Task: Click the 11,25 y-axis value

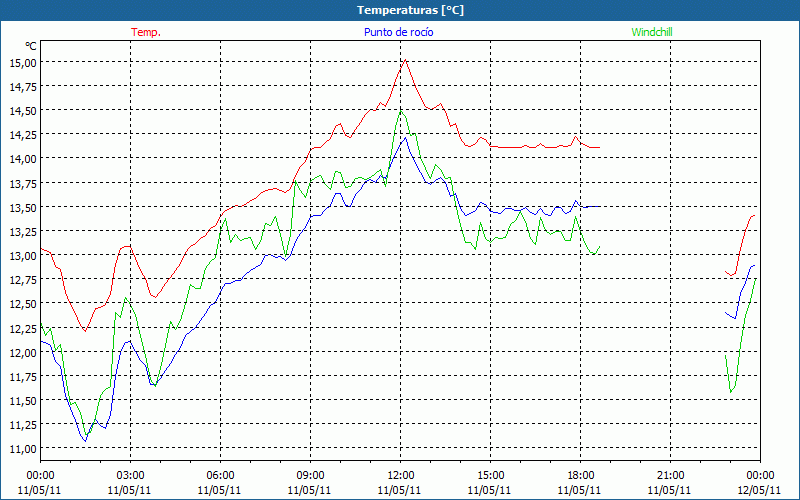Action: click(x=23, y=424)
